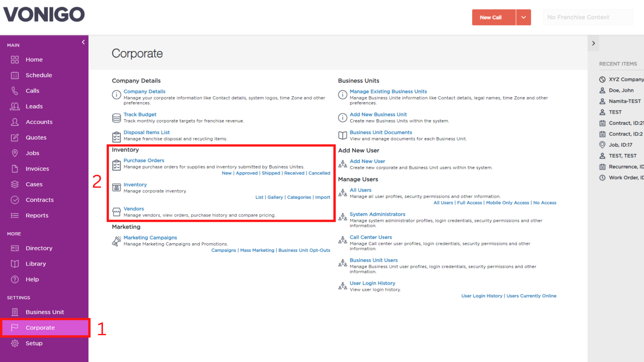Open the Mobile Only Access users link
The width and height of the screenshot is (644, 362).
[x=507, y=203]
